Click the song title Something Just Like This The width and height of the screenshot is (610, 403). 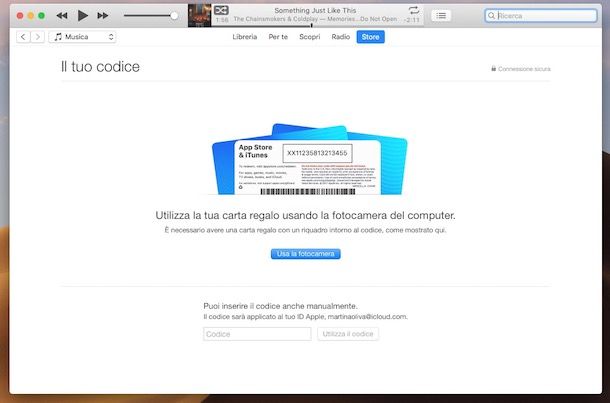coord(316,11)
